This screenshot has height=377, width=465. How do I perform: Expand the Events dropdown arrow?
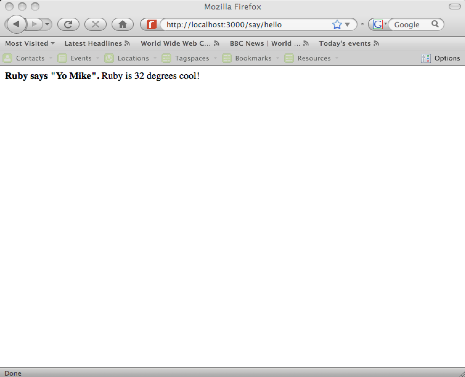(x=97, y=58)
